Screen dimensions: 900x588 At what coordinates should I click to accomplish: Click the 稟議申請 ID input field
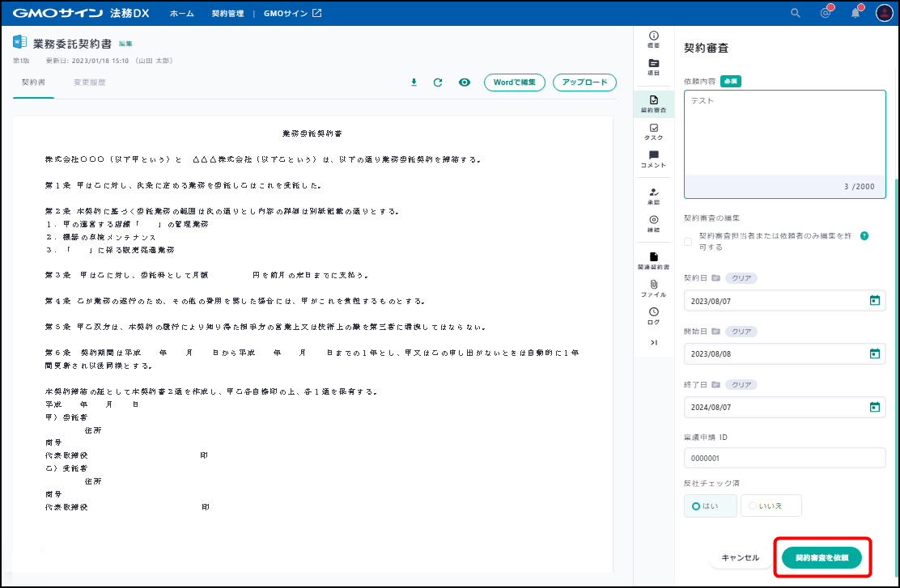coord(784,458)
